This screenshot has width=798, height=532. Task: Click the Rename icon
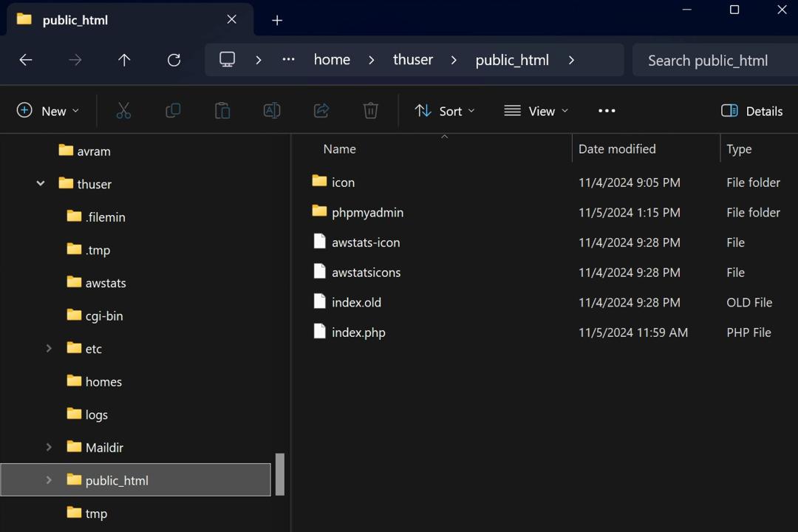click(272, 111)
